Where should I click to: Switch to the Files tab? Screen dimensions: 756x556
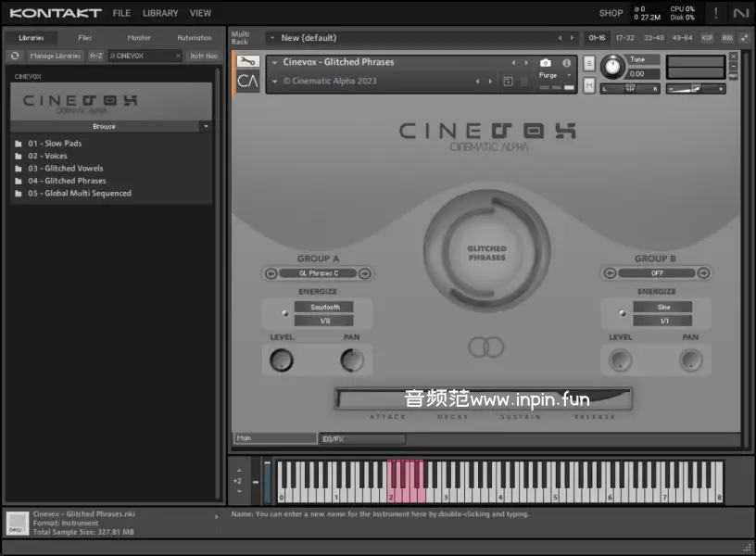coord(85,38)
